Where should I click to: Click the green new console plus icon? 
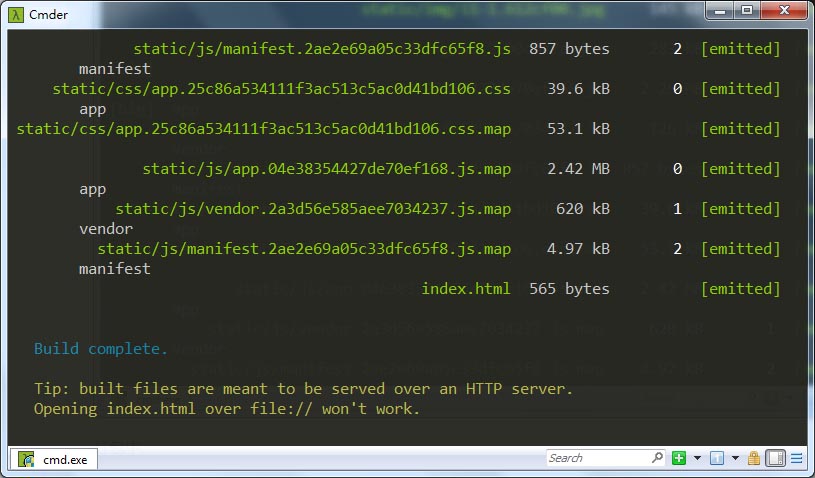click(x=679, y=458)
